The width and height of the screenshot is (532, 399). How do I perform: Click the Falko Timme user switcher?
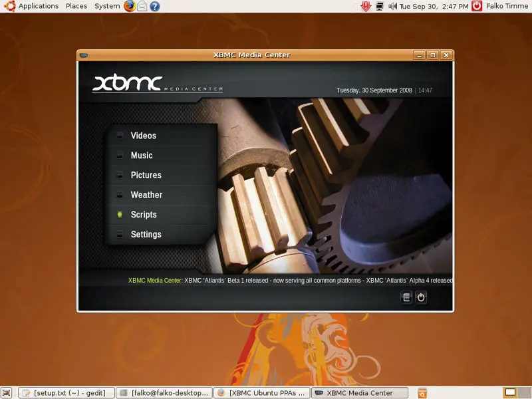coord(507,6)
